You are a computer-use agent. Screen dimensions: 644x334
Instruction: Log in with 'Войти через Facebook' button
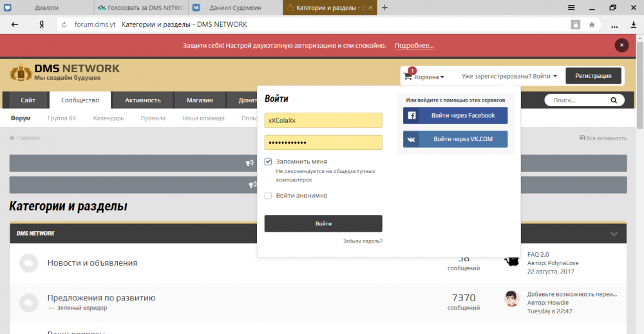[x=455, y=116]
